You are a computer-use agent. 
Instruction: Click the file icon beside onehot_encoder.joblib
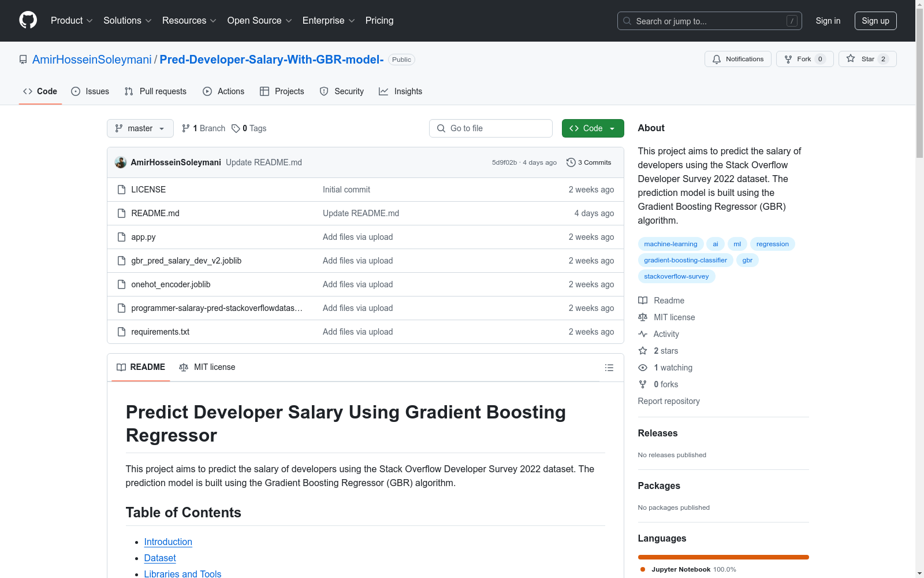[x=121, y=284]
